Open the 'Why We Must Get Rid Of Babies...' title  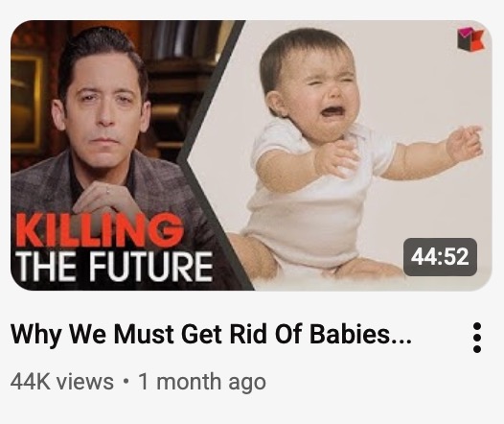coord(211,334)
